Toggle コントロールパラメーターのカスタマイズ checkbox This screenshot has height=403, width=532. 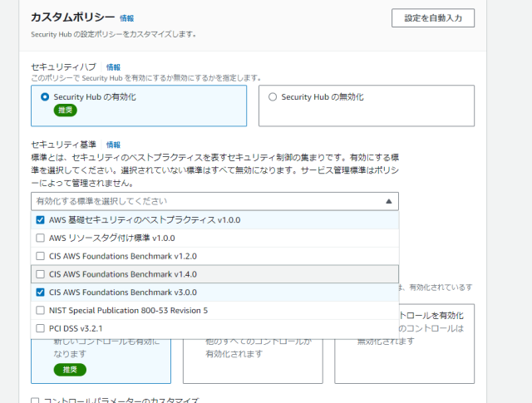35,401
